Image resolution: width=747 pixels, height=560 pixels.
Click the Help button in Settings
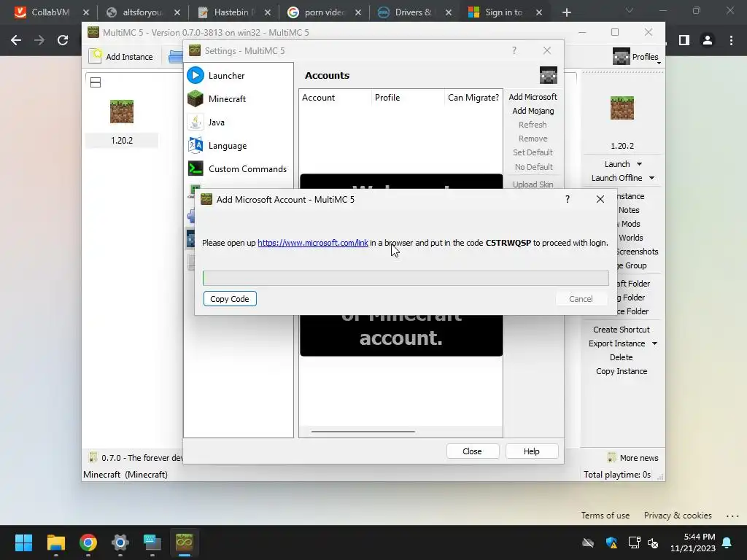pyautogui.click(x=532, y=451)
